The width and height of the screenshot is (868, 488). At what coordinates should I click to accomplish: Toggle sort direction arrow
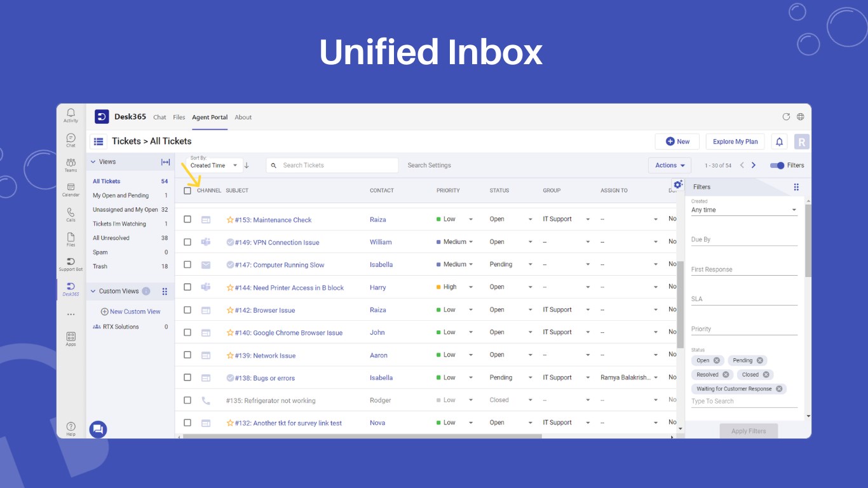(247, 165)
